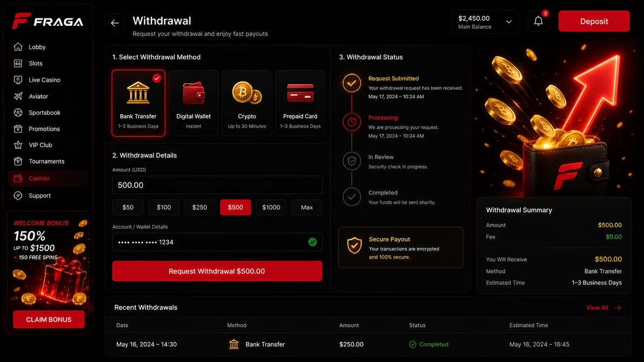The image size is (644, 362).
Task: Click the Date column header
Action: click(122, 325)
